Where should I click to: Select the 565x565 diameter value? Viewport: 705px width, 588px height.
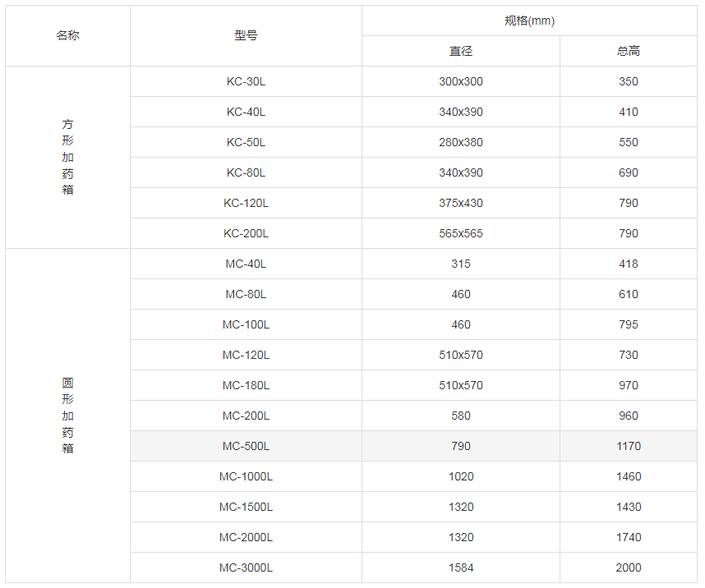coord(461,233)
